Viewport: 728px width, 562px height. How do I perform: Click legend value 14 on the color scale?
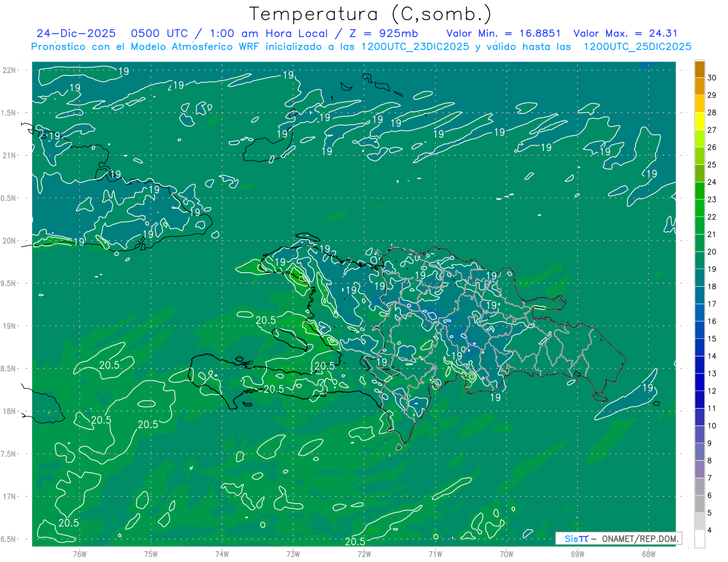click(x=712, y=356)
